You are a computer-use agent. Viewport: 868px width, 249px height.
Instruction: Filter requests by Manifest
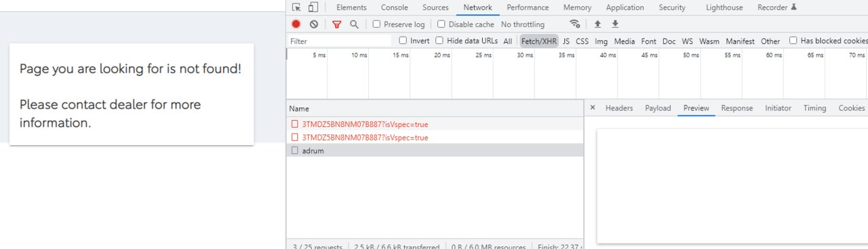pyautogui.click(x=740, y=41)
